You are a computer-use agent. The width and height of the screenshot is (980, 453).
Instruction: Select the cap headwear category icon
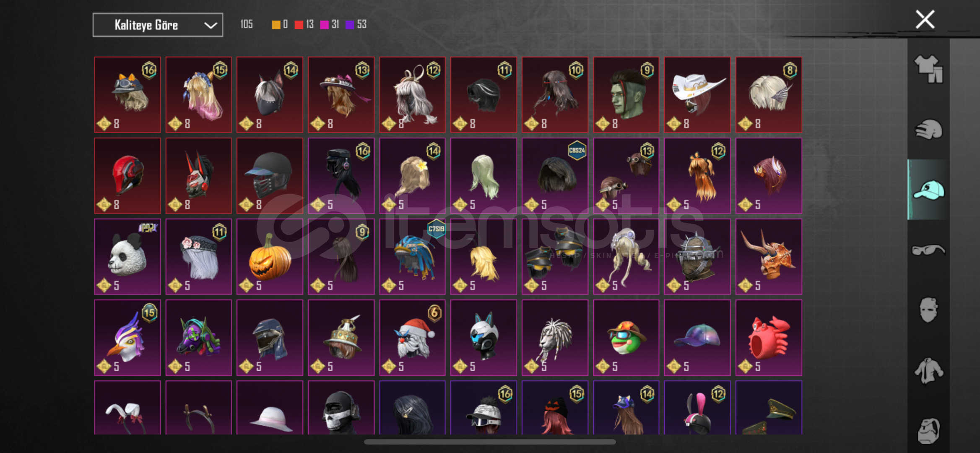click(928, 190)
